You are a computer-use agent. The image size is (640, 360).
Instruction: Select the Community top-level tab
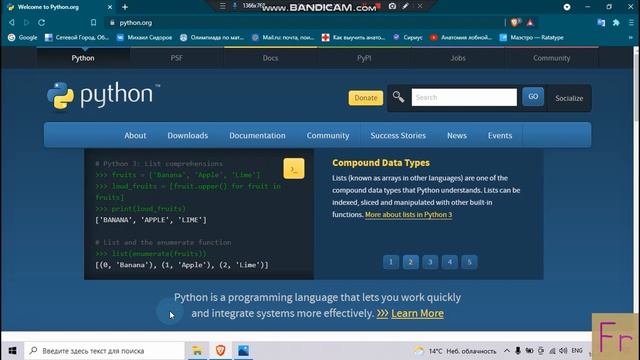click(x=551, y=58)
